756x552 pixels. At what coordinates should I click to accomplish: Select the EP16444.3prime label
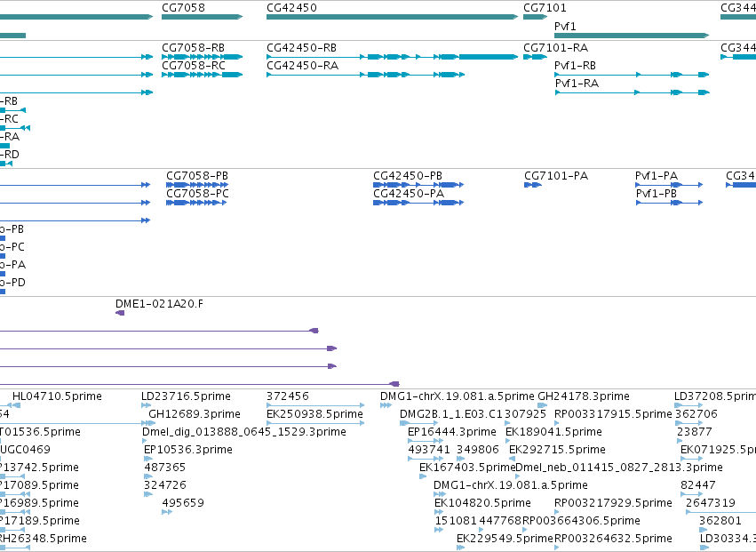[452, 432]
